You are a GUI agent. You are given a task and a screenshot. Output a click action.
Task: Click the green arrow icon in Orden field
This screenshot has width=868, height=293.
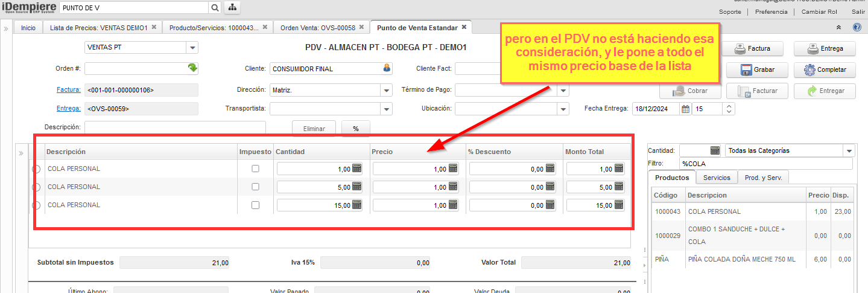[x=192, y=68]
